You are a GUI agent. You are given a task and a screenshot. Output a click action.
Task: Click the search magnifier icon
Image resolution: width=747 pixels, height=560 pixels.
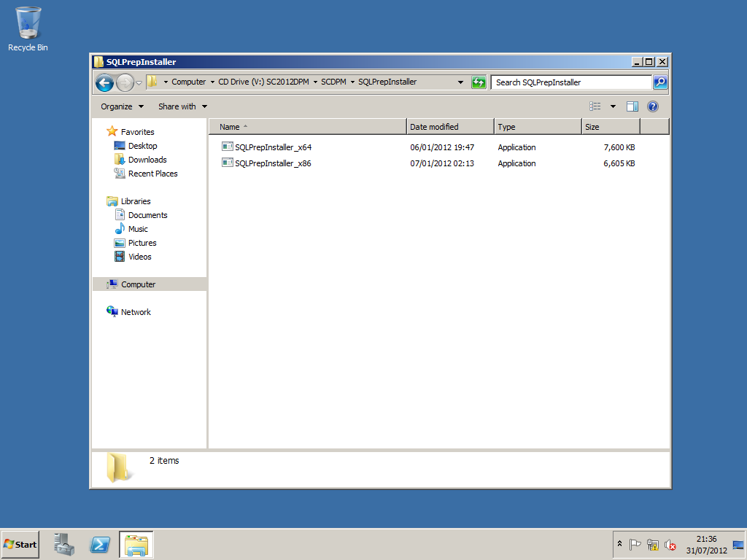click(x=660, y=82)
